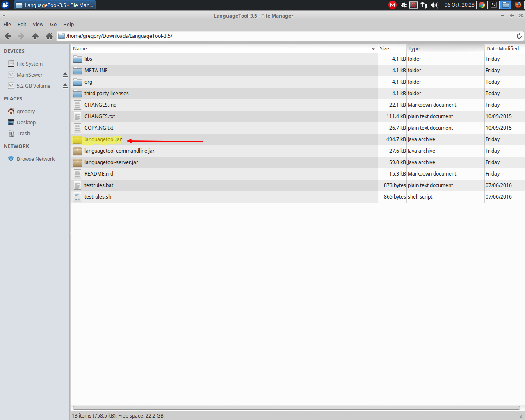Select the META-INF folder icon
Screen dimensions: 525x420
tap(78, 71)
